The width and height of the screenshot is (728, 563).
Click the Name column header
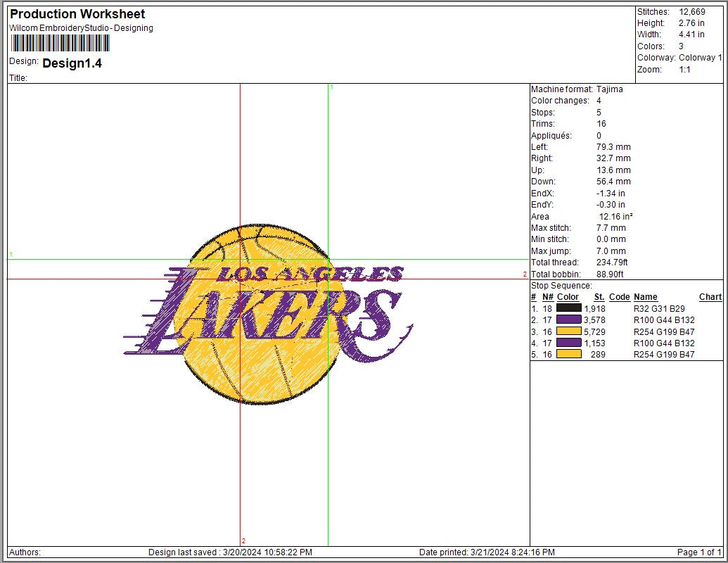[x=645, y=297]
